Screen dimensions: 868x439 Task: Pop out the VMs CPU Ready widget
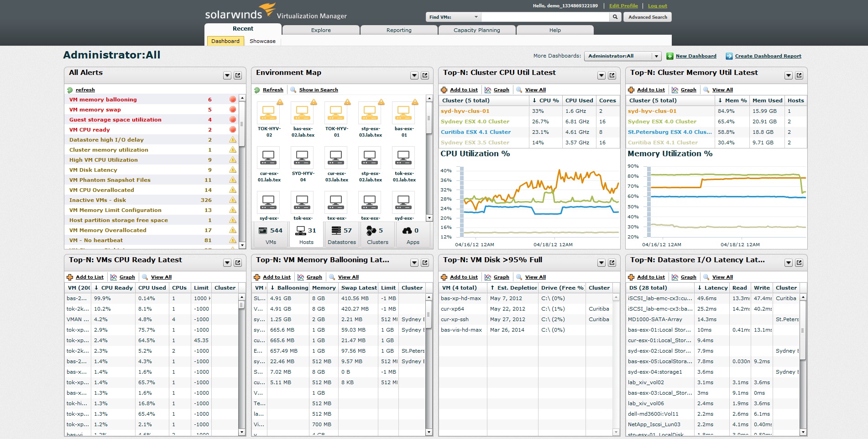[238, 263]
